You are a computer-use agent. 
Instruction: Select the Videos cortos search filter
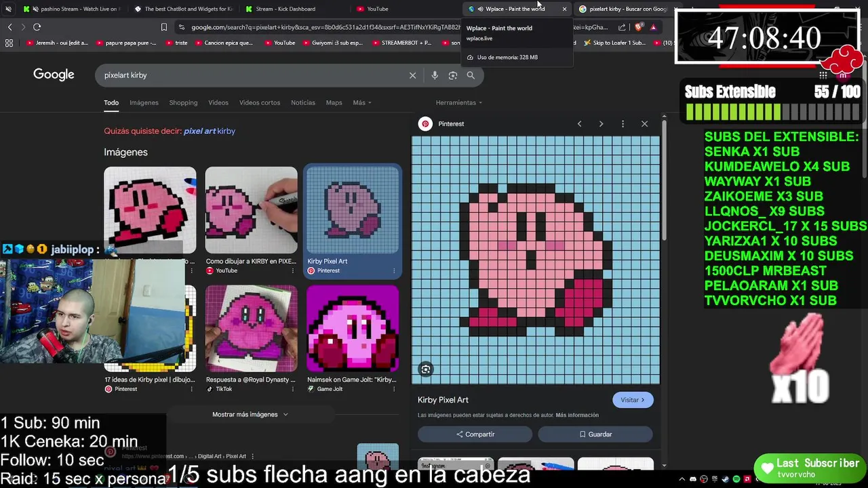(x=260, y=103)
